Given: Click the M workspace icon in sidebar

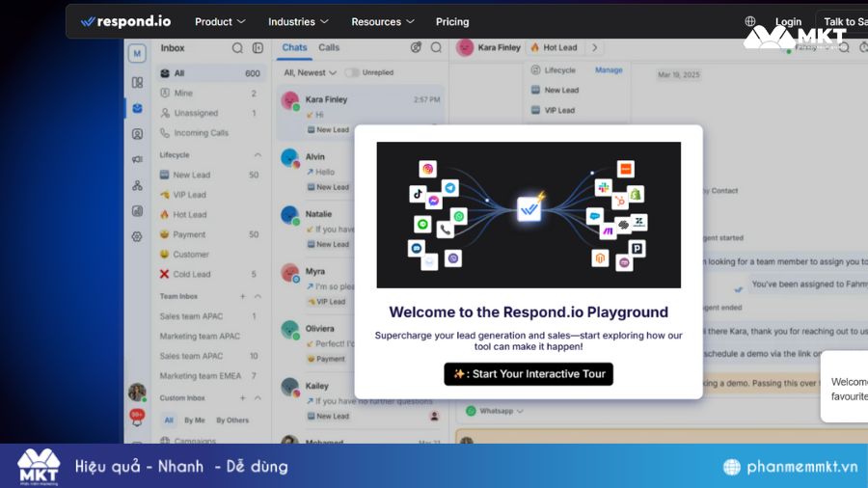Looking at the screenshot, I should (137, 54).
